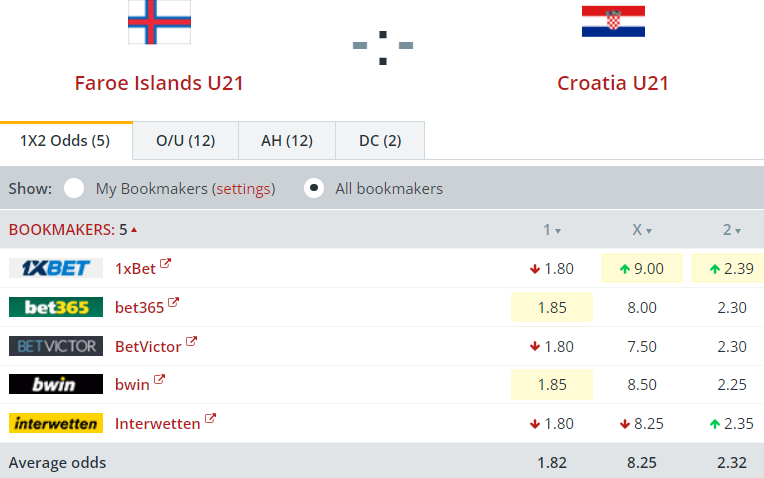Click the Faroe Islands flag
764x478 pixels.
[159, 22]
